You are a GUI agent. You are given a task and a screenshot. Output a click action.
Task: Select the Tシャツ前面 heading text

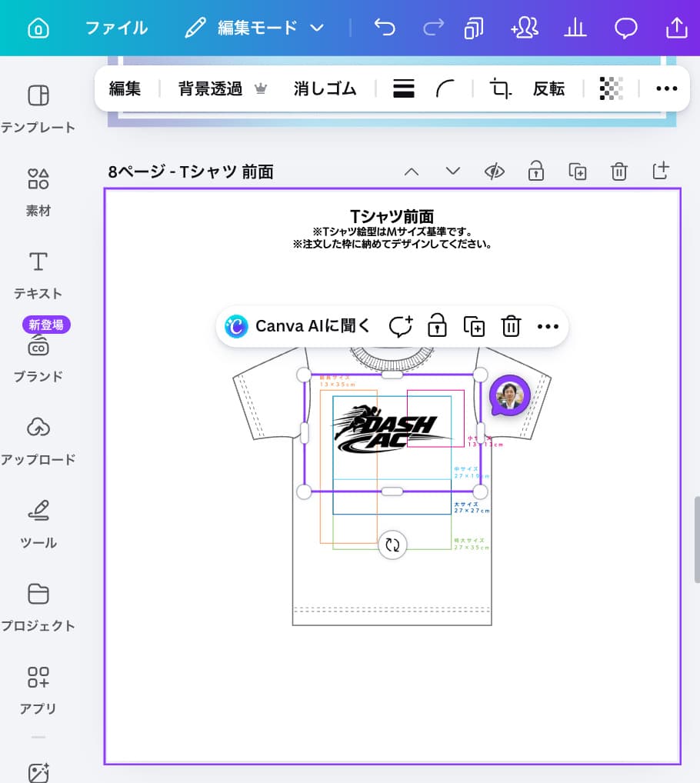pos(392,217)
